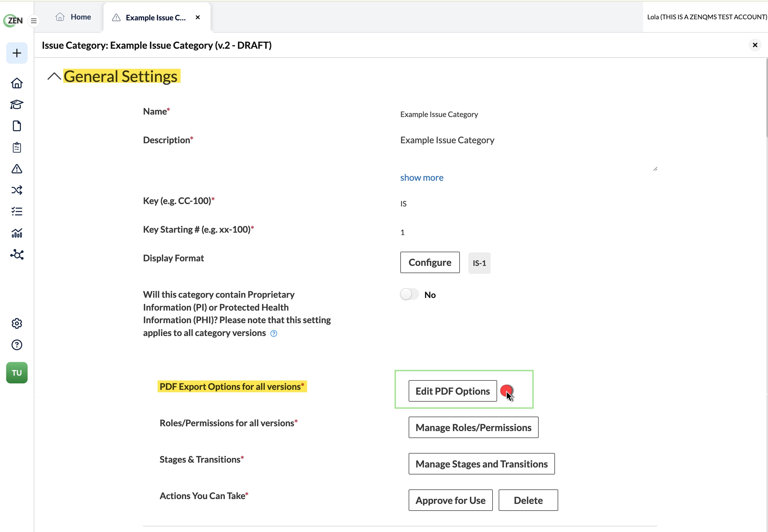Click the Stages & Transitions label
Screen dimensions: 768x532
pos(202,459)
